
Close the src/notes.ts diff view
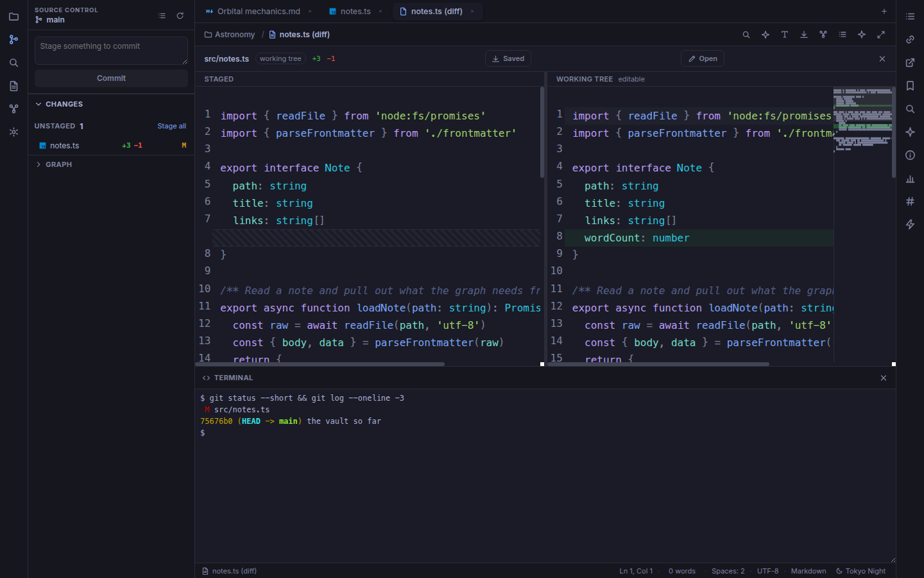[x=882, y=58]
